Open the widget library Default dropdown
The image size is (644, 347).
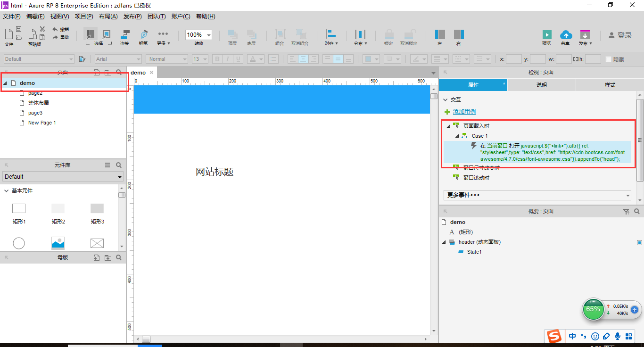(x=63, y=177)
